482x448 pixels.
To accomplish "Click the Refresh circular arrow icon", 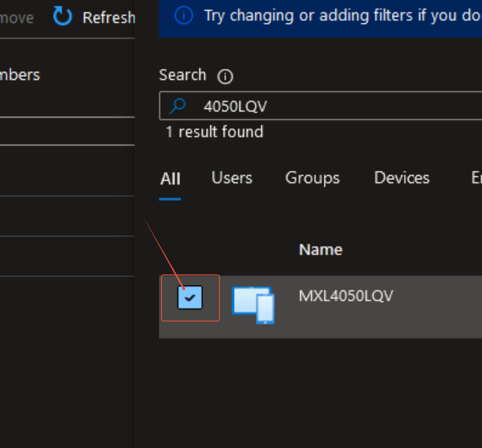I will [62, 16].
